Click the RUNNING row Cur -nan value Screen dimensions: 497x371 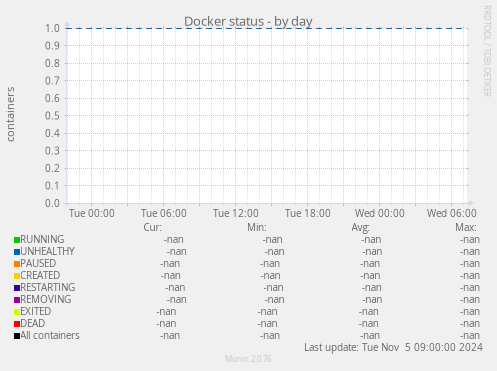174,240
